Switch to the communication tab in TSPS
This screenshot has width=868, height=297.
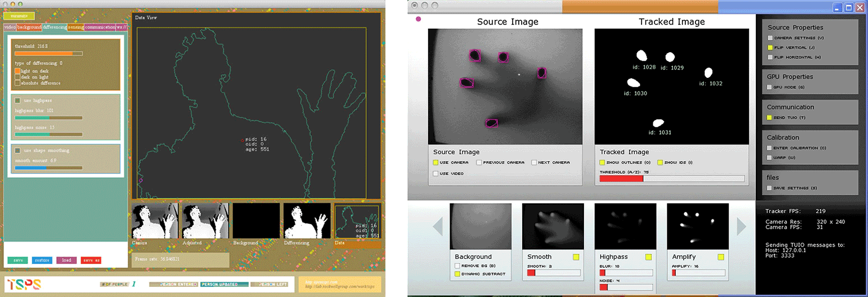point(100,27)
